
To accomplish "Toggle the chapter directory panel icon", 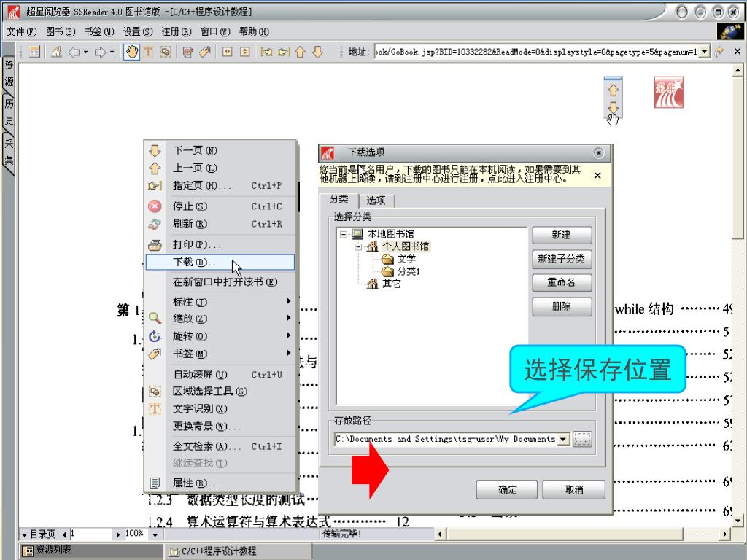I will click(34, 52).
